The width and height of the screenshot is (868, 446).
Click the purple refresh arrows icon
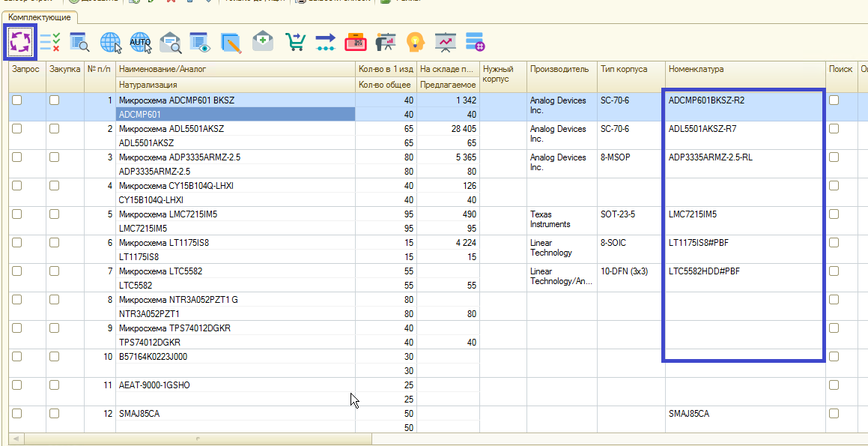[x=20, y=42]
